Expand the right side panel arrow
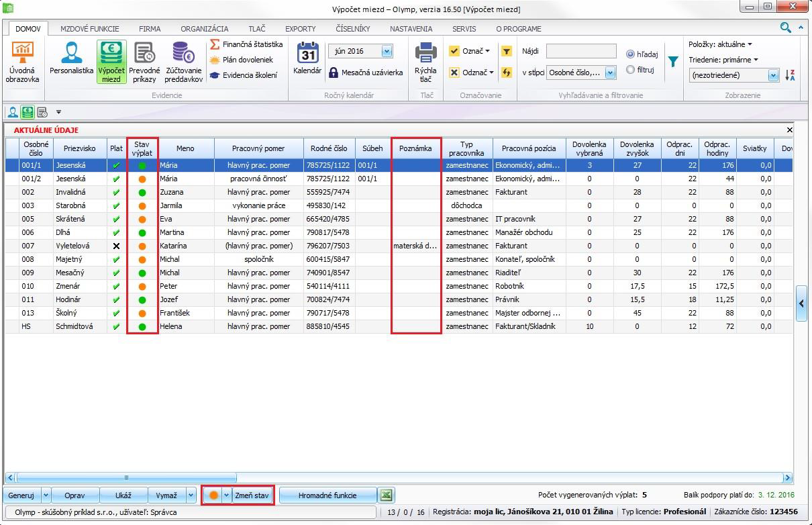 point(801,304)
